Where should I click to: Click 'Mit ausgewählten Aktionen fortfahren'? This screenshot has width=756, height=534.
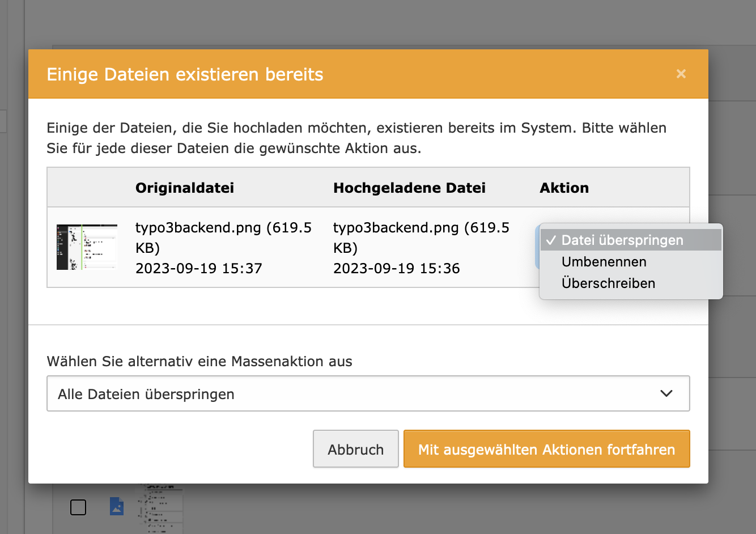[546, 450]
